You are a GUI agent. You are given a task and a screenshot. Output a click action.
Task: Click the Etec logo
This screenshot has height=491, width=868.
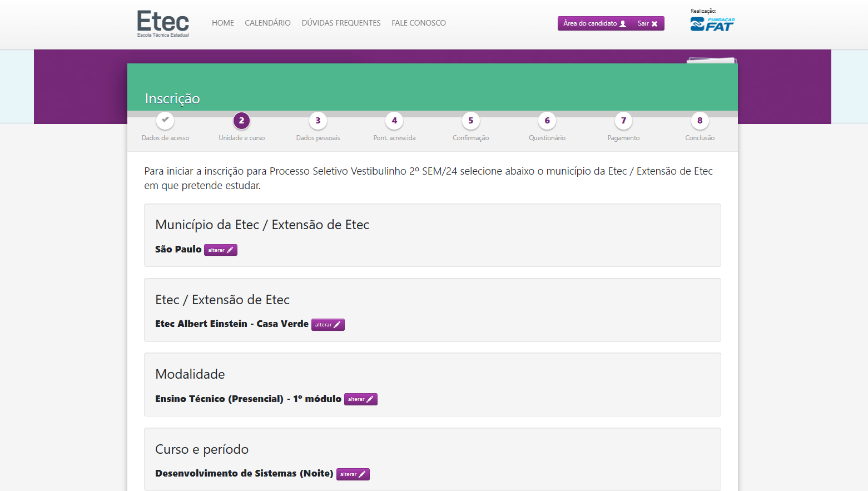pyautogui.click(x=163, y=23)
